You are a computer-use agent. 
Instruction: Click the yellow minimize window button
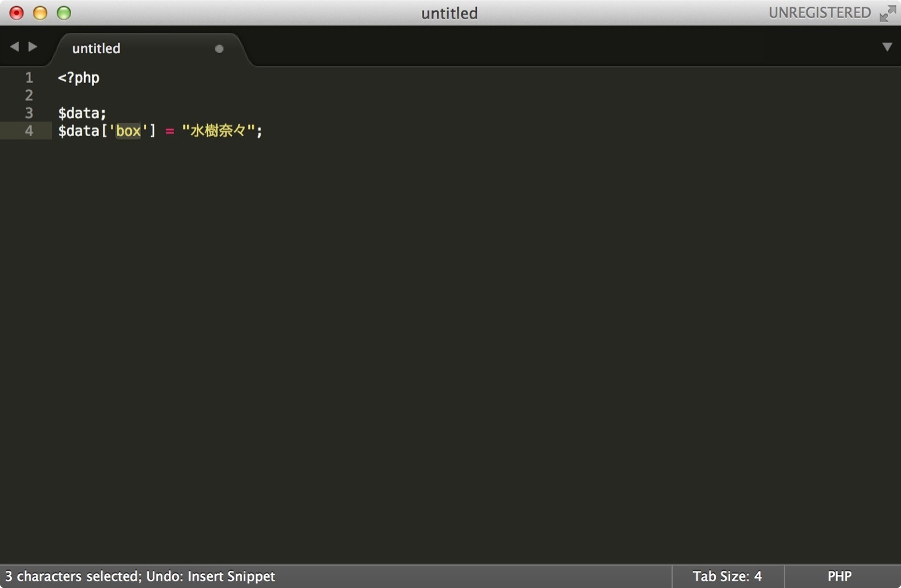tap(40, 13)
